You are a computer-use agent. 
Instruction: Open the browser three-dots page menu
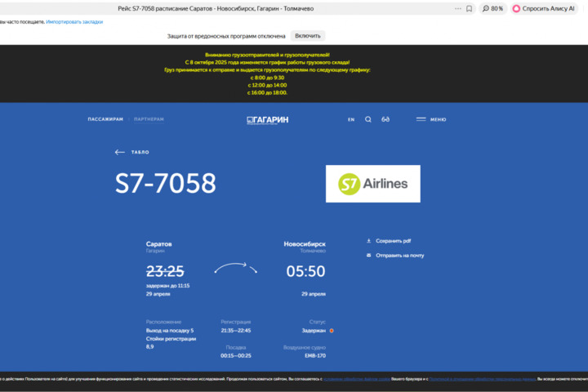[x=457, y=8]
